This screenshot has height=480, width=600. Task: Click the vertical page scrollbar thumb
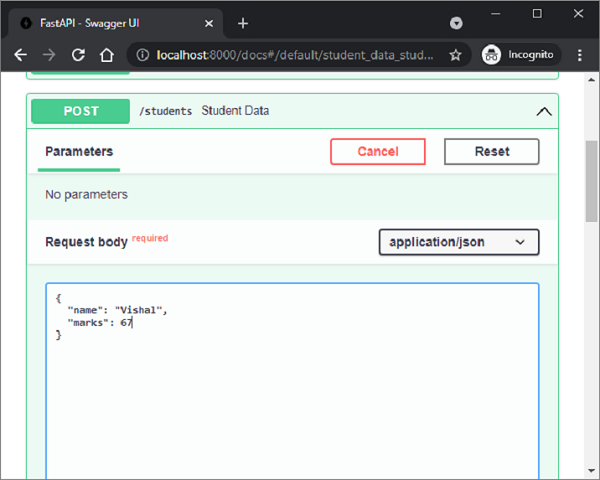tap(591, 180)
